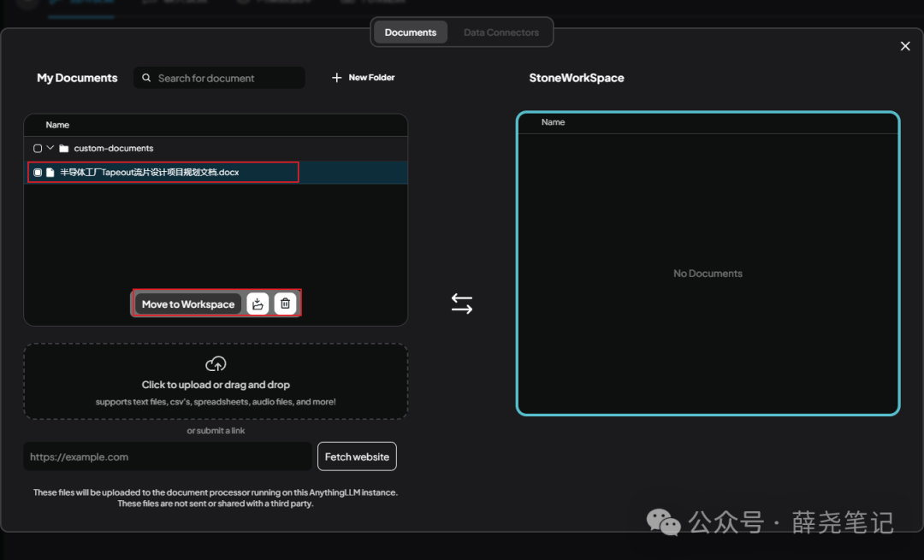This screenshot has height=560, width=924.
Task: Click the Move to Workspace button
Action: click(x=188, y=304)
